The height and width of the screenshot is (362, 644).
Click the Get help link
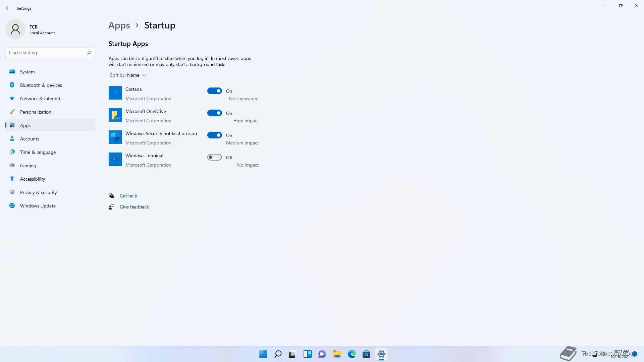[x=128, y=196]
